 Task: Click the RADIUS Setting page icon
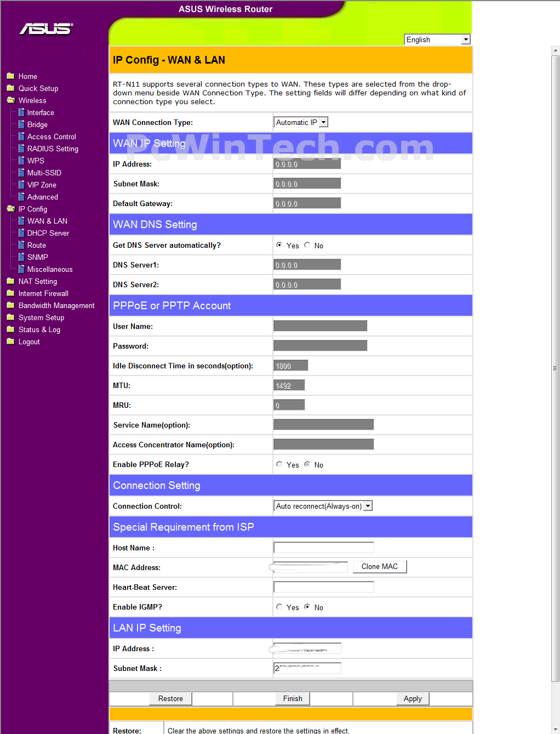(21, 149)
